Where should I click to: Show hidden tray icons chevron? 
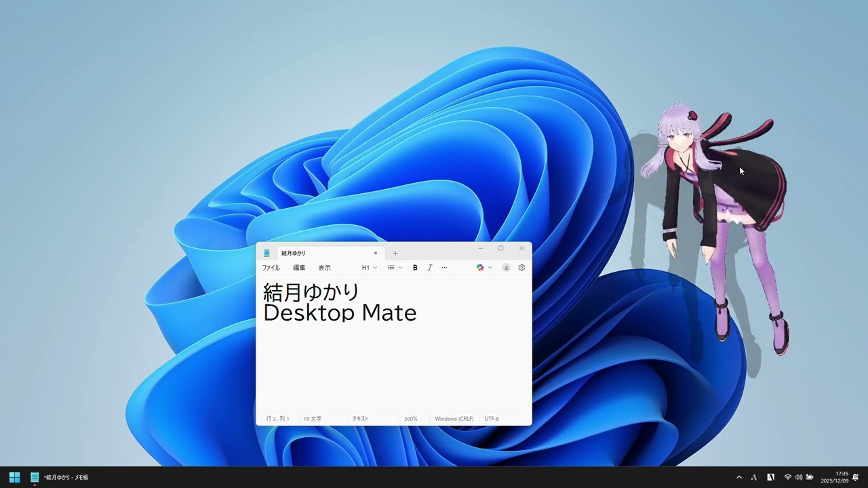(739, 477)
